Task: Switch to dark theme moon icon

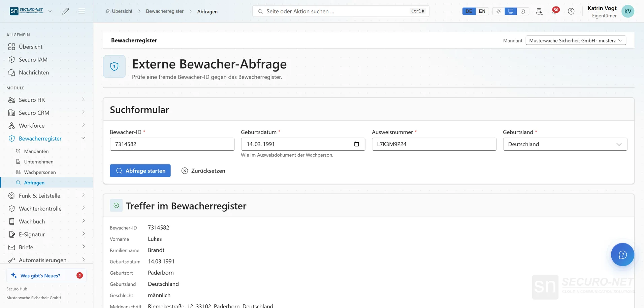Action: tap(523, 11)
